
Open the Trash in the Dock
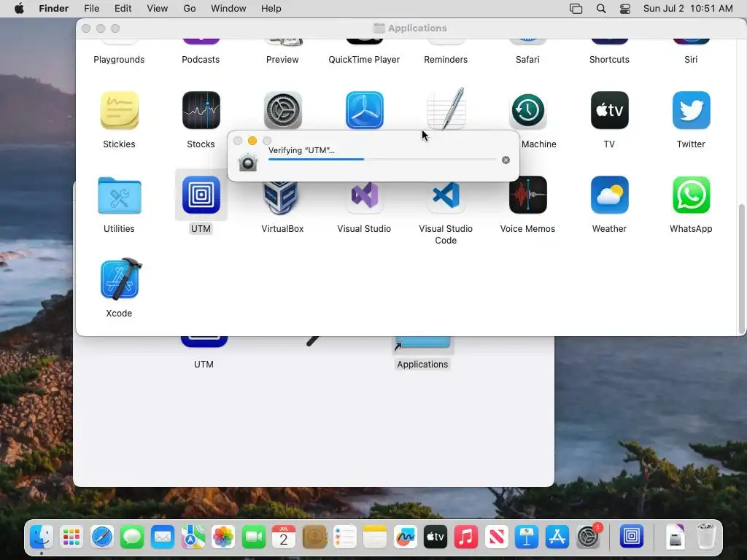[x=705, y=537]
